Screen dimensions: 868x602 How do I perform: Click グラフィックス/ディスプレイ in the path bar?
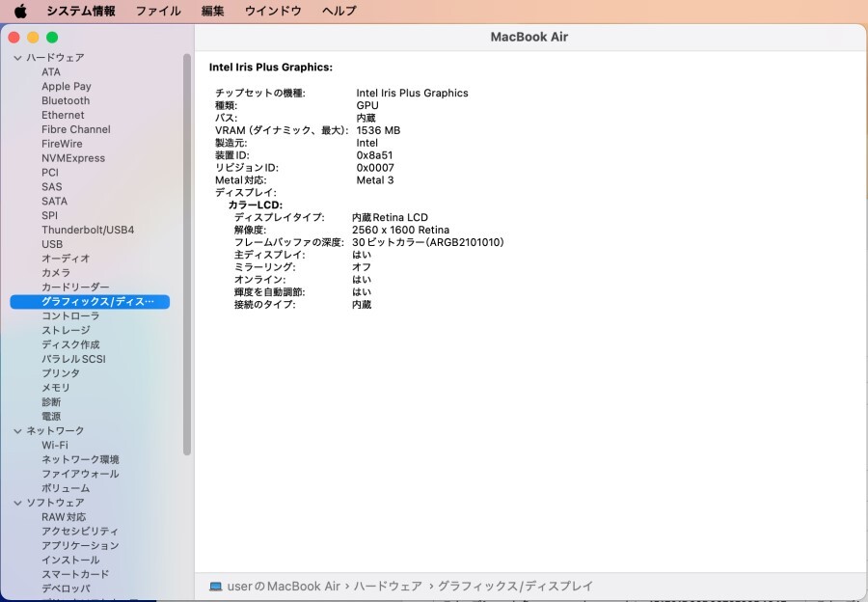pyautogui.click(x=515, y=587)
